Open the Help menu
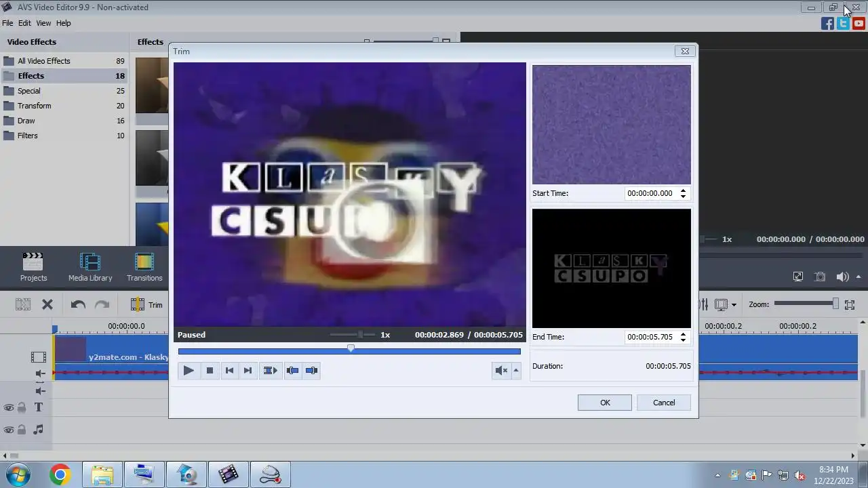 pos(63,23)
